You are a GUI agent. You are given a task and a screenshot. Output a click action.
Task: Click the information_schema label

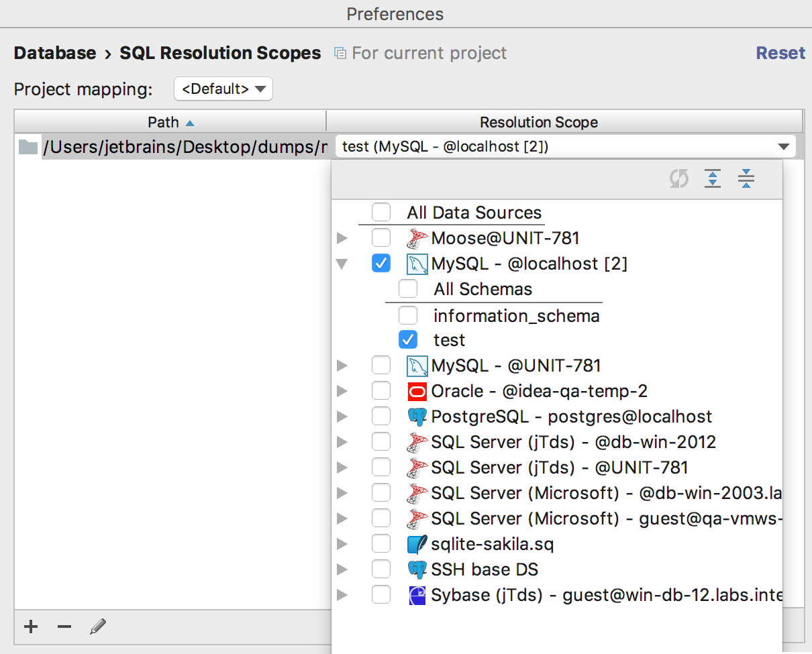(x=517, y=315)
